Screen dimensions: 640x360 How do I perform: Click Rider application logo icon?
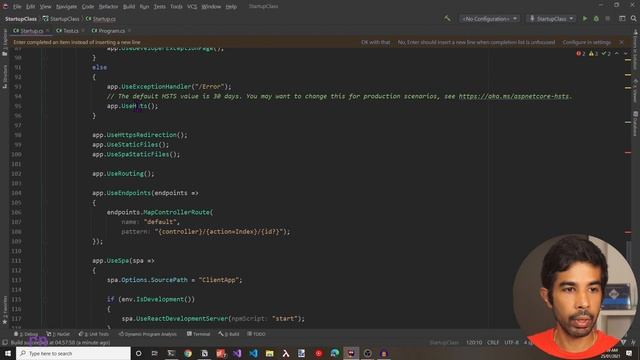(5, 6)
